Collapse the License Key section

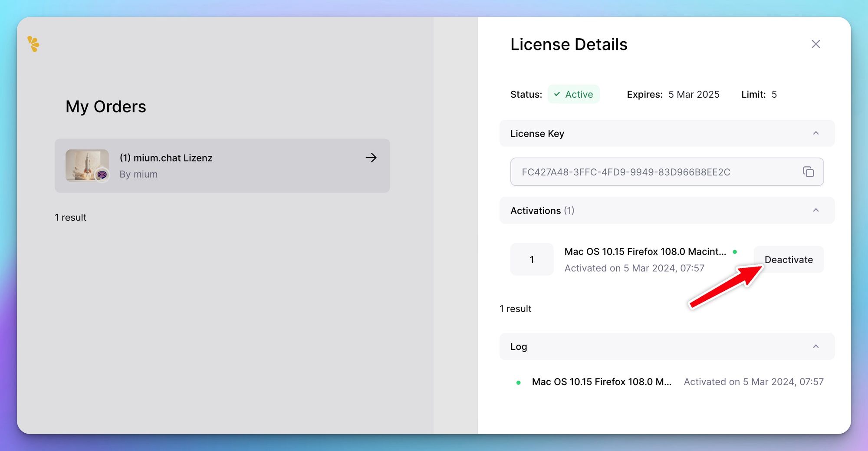point(815,133)
